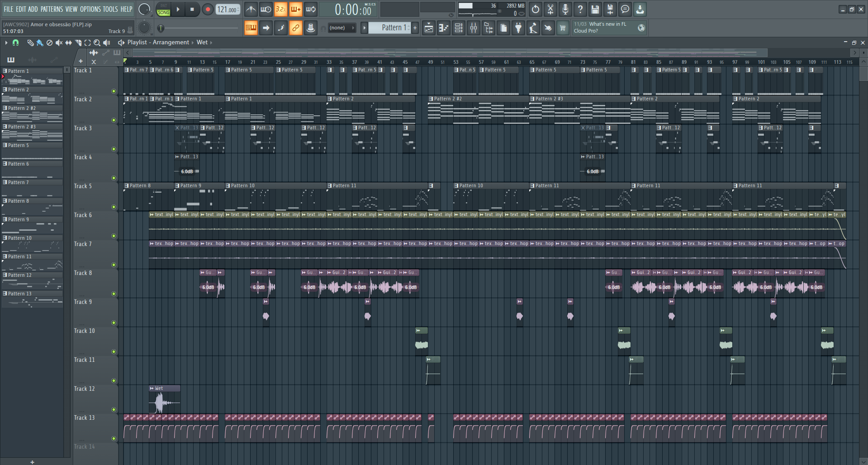Mute Track 13 with its green LED

(114, 439)
